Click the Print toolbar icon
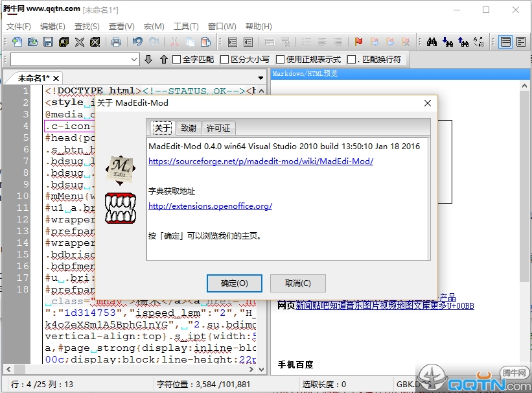This screenshot has width=532, height=393. coord(116,42)
